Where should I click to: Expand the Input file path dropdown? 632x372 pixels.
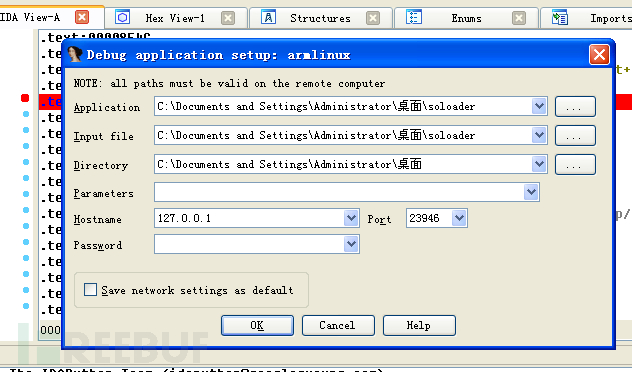[x=539, y=135]
